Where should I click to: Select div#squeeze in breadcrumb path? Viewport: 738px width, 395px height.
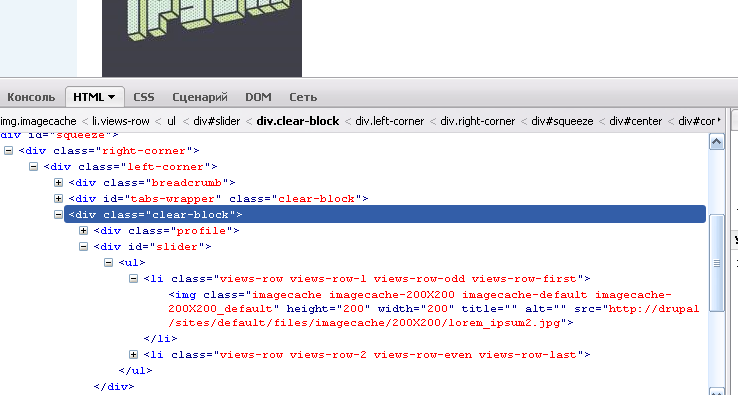[x=562, y=121]
